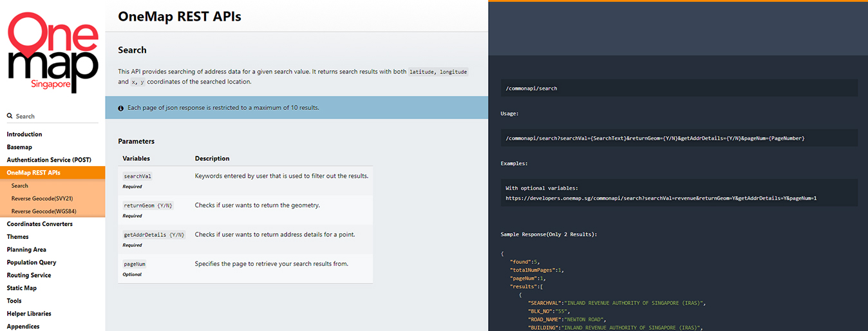Image resolution: width=868 pixels, height=331 pixels.
Task: Open the Appendices section
Action: [23, 326]
